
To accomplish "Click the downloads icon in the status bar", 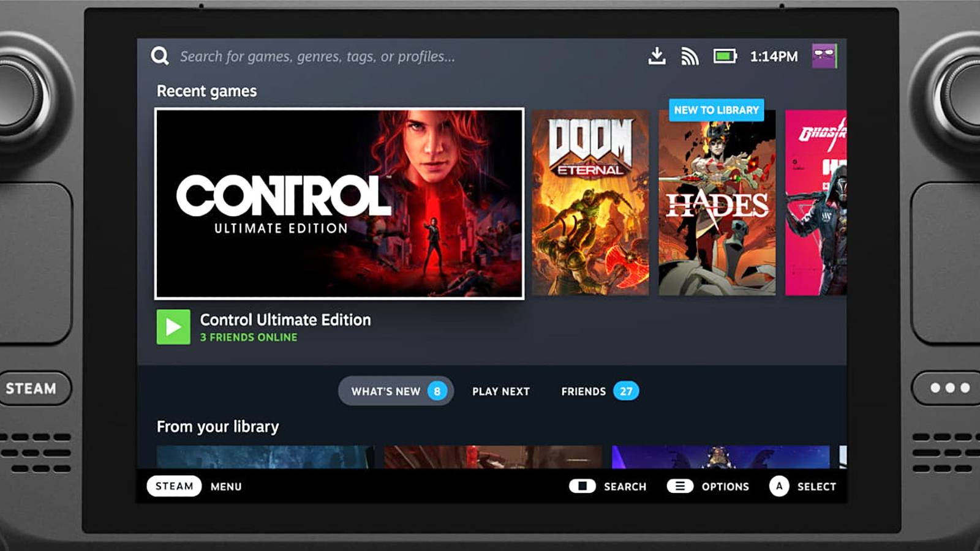I will pos(657,56).
